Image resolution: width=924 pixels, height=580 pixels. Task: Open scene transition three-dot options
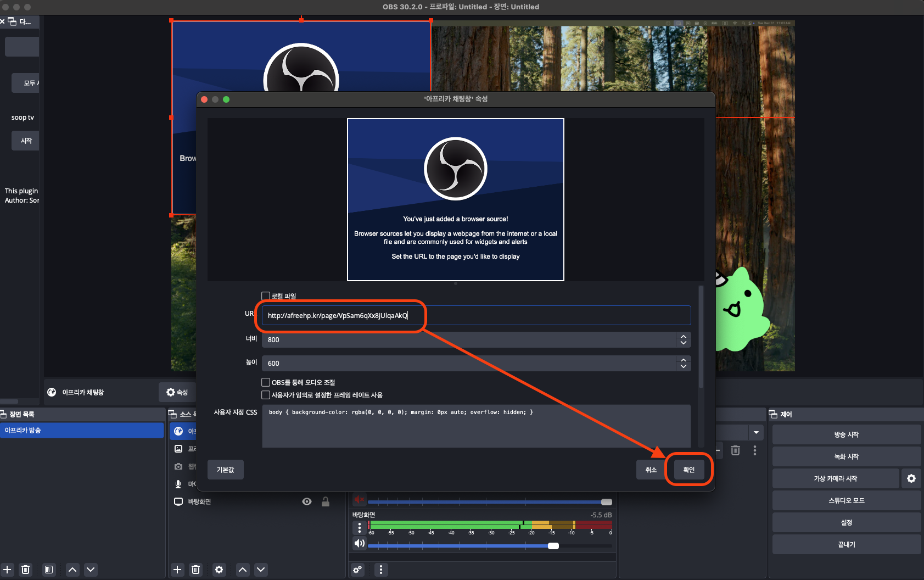click(755, 450)
